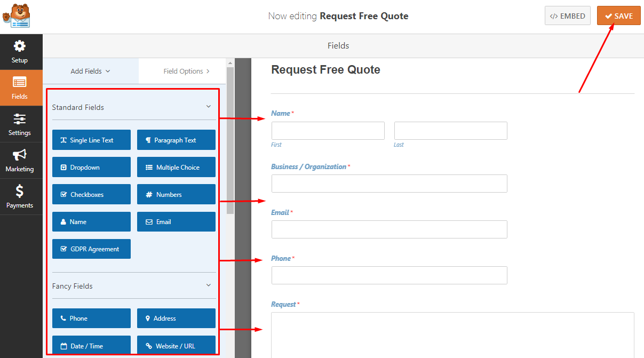Add a Multiple Choice field
This screenshot has height=358, width=644.
tap(176, 168)
